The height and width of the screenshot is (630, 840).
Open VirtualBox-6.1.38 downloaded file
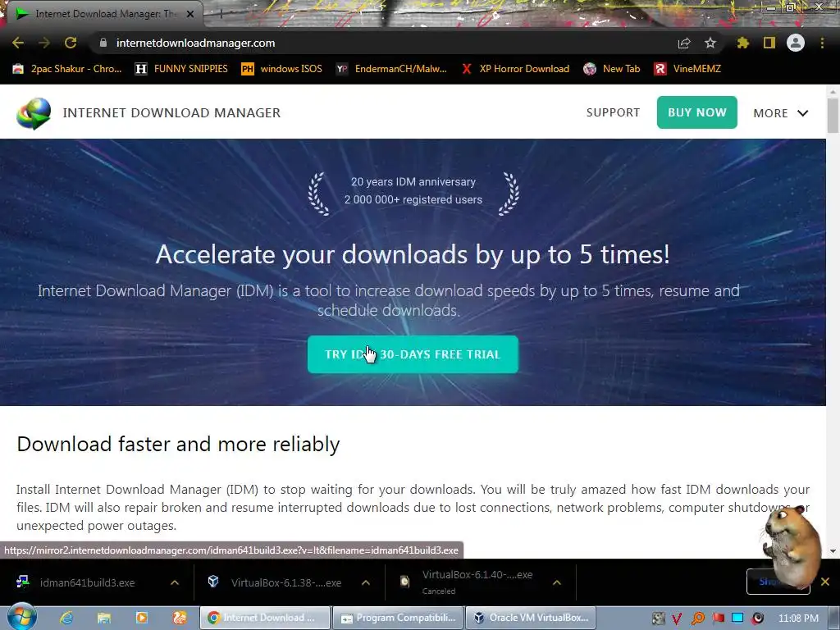tap(276, 582)
